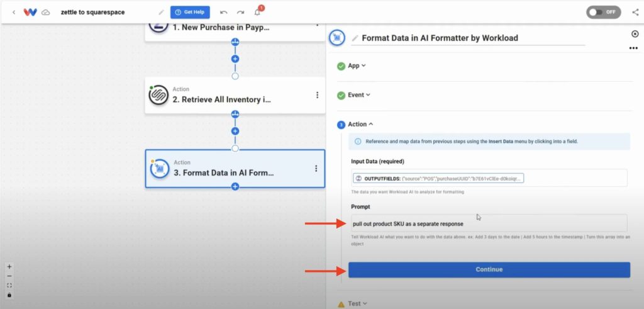Select step 3 Format Data in AI Formatter
The height and width of the screenshot is (309, 644).
coord(235,169)
